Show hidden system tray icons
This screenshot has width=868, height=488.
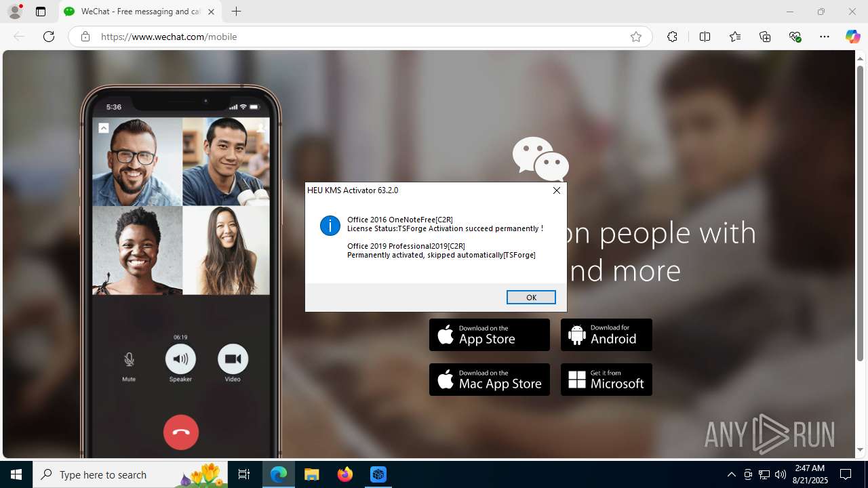[731, 474]
